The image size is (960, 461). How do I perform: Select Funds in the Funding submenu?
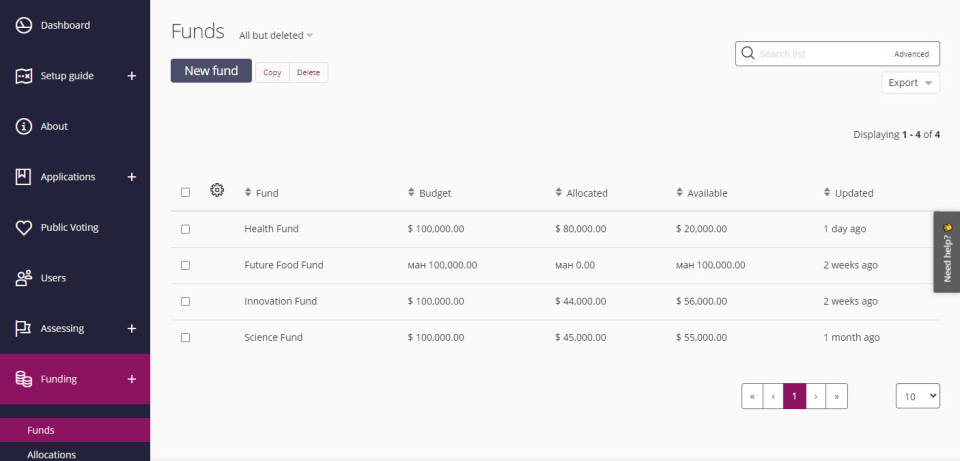(41, 430)
